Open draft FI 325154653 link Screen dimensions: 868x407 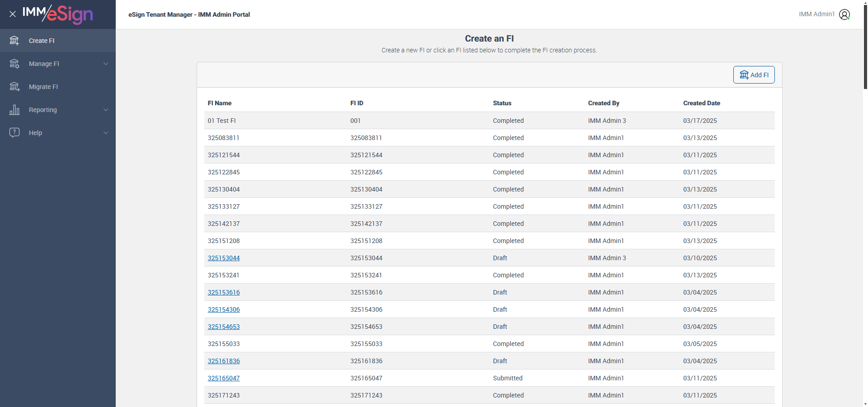pyautogui.click(x=223, y=327)
